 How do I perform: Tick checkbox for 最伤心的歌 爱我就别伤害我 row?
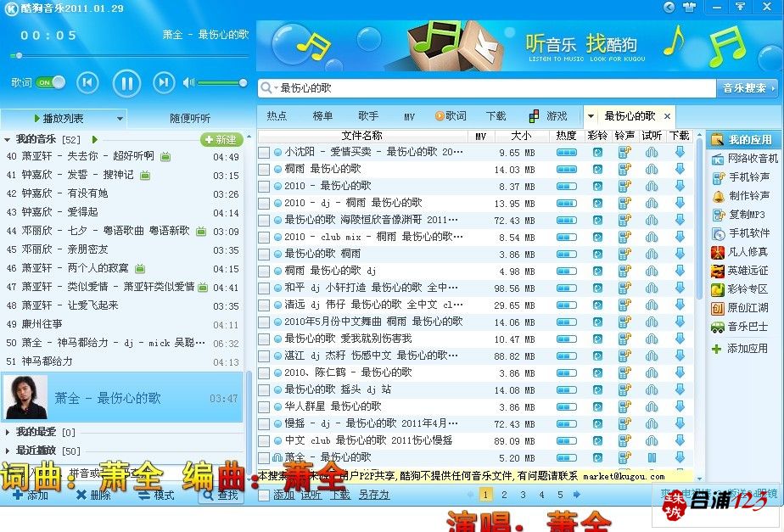[264, 339]
